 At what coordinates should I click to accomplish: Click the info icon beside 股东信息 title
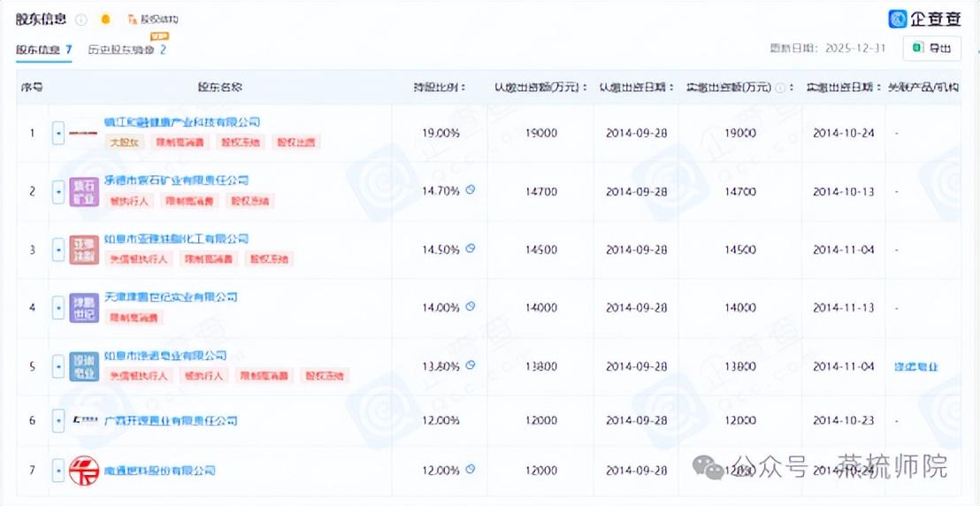[x=81, y=19]
